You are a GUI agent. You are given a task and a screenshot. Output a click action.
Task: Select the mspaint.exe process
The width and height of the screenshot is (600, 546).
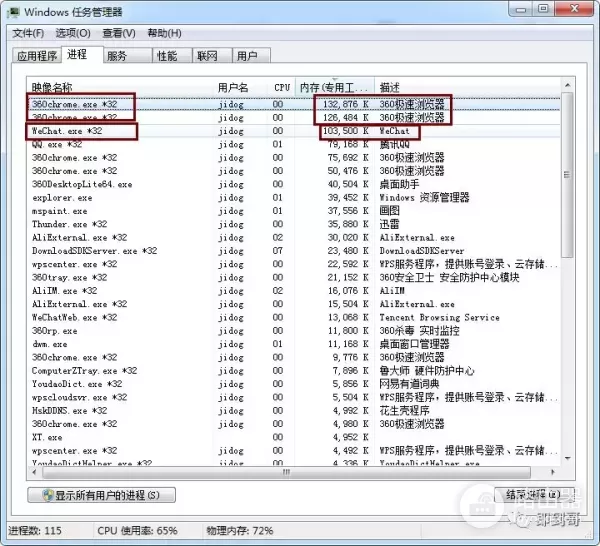coord(59,211)
